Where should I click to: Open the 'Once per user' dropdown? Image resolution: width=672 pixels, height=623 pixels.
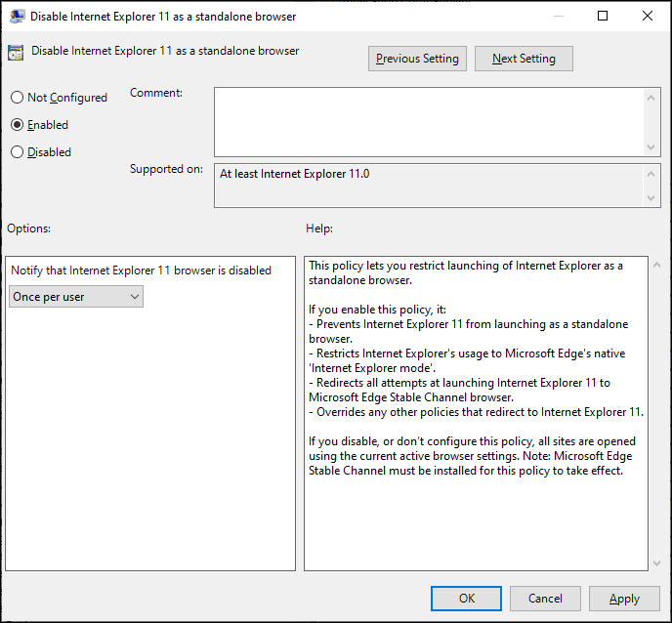[76, 297]
